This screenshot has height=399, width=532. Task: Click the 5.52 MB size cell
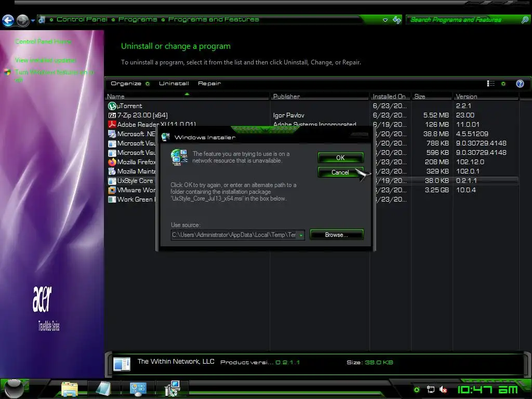pyautogui.click(x=436, y=115)
